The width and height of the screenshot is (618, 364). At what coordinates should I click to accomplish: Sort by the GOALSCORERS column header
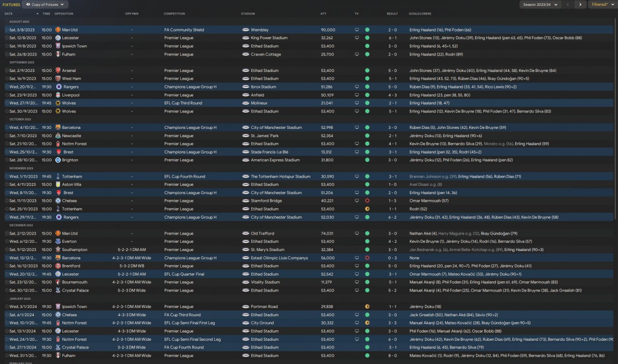point(420,14)
